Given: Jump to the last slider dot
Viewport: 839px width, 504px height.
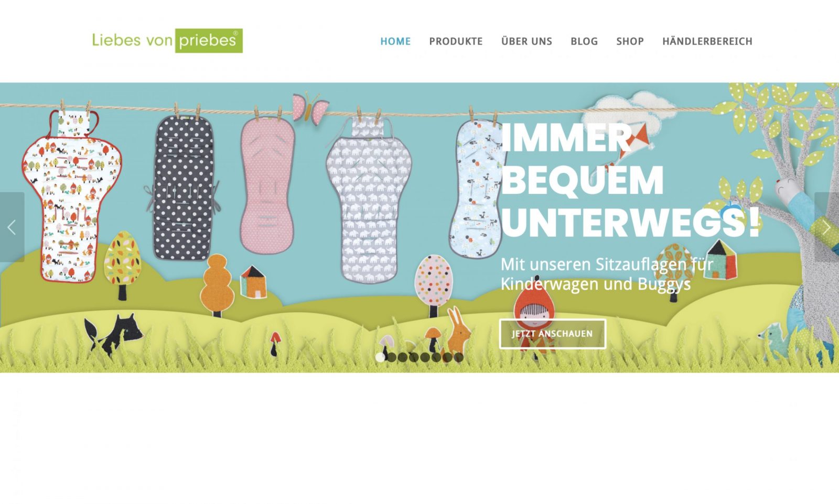Looking at the screenshot, I should pos(459,357).
